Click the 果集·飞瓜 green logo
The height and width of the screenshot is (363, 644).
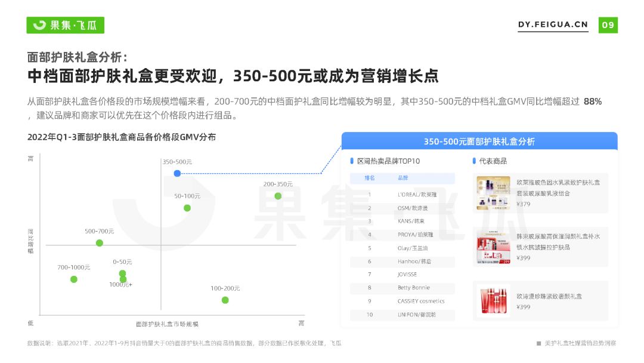[66, 25]
